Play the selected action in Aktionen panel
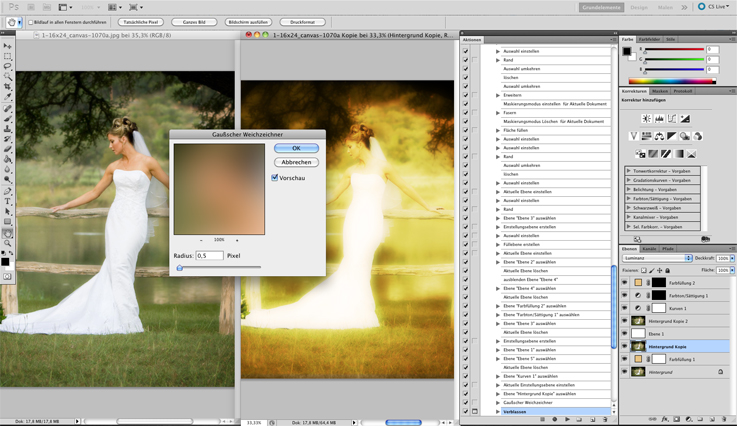Viewport: 737px width, 426px height. tap(567, 419)
